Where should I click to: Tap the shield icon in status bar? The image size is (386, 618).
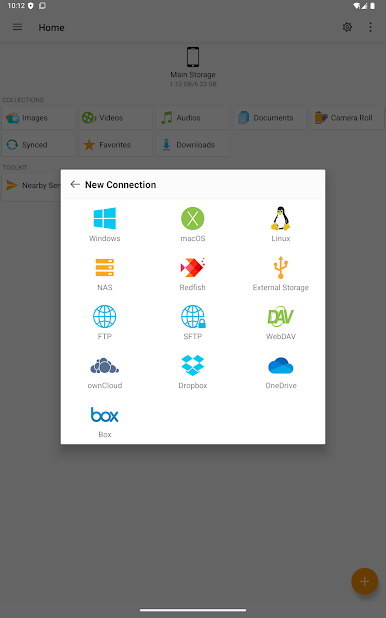31,6
